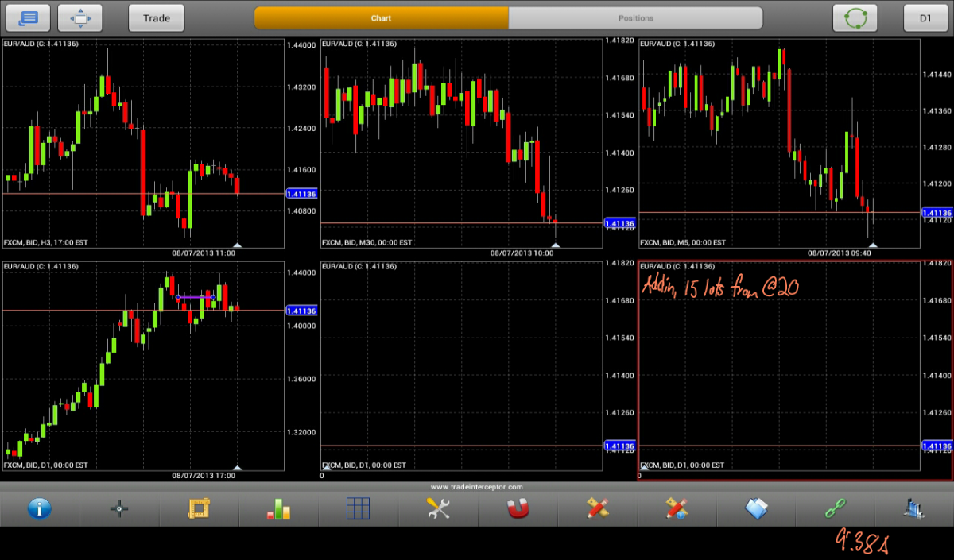Screen dimensions: 954x560
Task: Click the 1.41440 axis value on M5 chart
Action: coord(937,75)
